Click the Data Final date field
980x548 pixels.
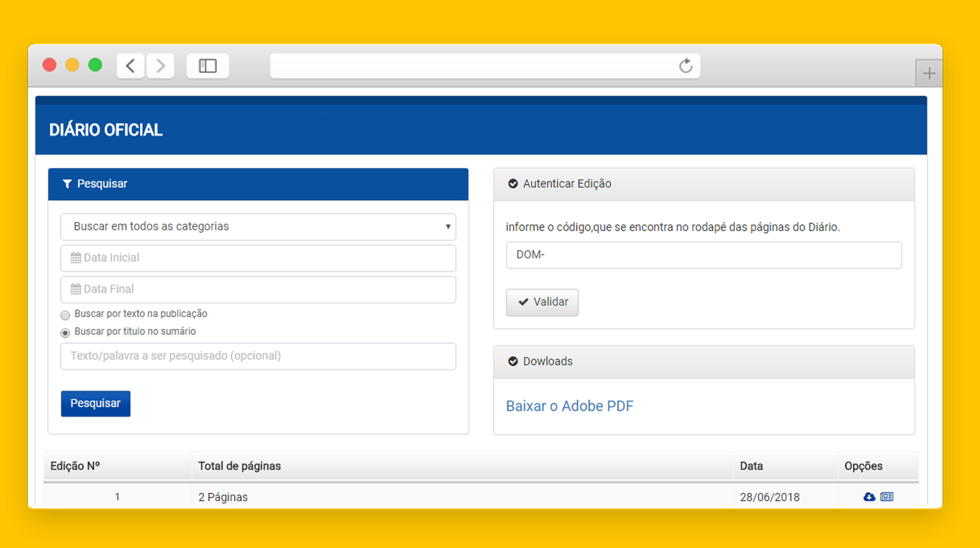tap(258, 289)
